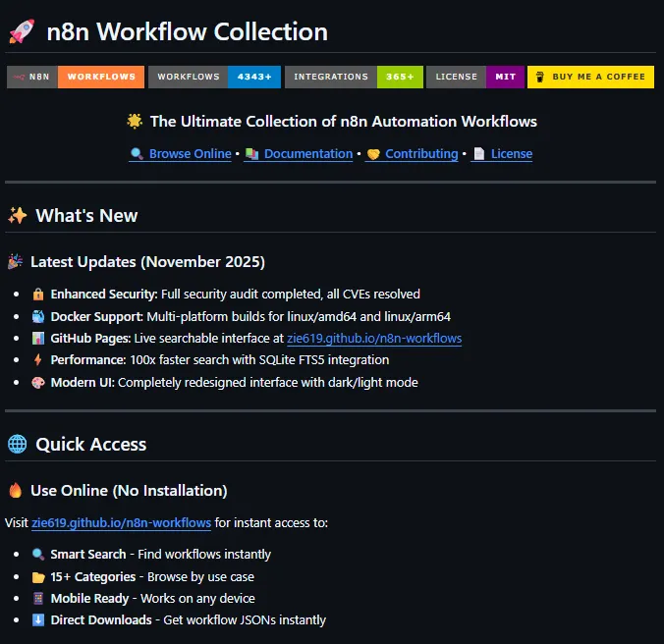
Task: Click the magnifier icon beside Browse Online
Action: tap(137, 153)
